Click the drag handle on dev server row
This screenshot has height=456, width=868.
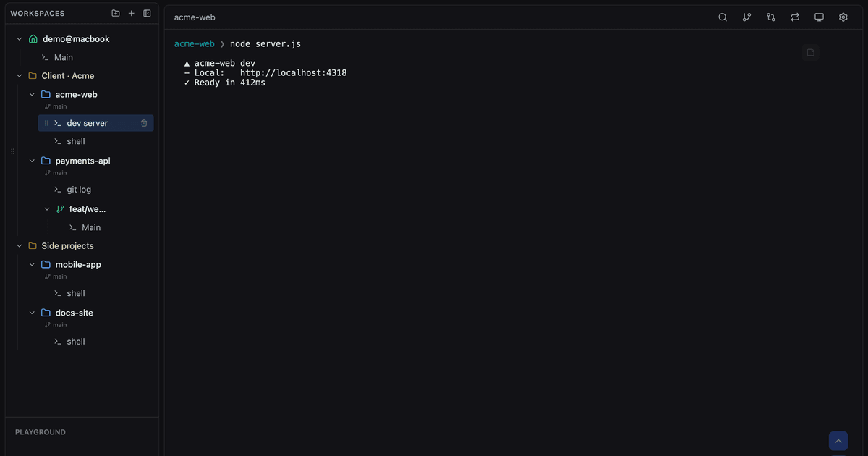pos(46,123)
